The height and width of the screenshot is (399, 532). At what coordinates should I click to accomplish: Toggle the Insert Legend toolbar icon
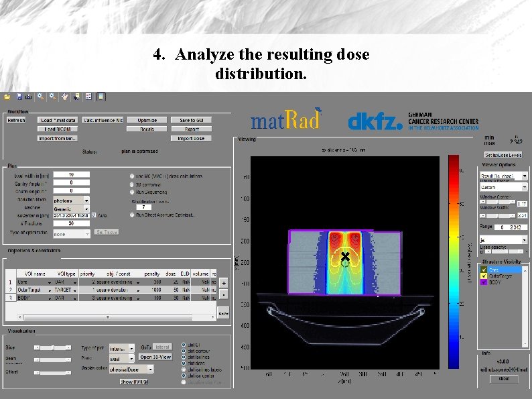point(88,97)
